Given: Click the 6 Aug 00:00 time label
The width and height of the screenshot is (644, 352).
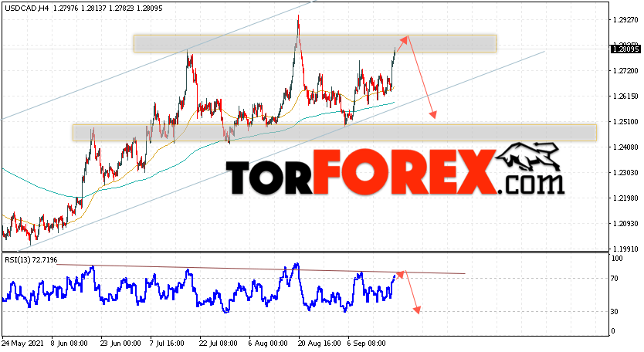Looking at the screenshot, I should 267,344.
